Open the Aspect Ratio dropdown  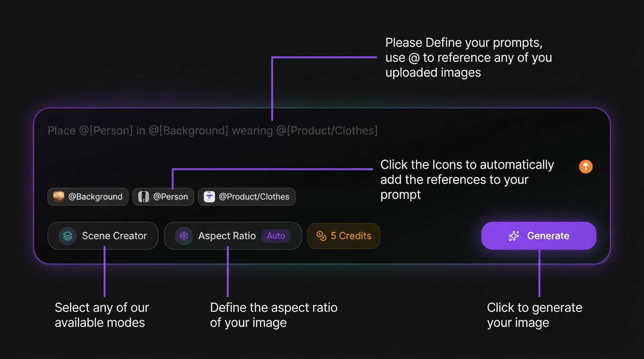227,236
